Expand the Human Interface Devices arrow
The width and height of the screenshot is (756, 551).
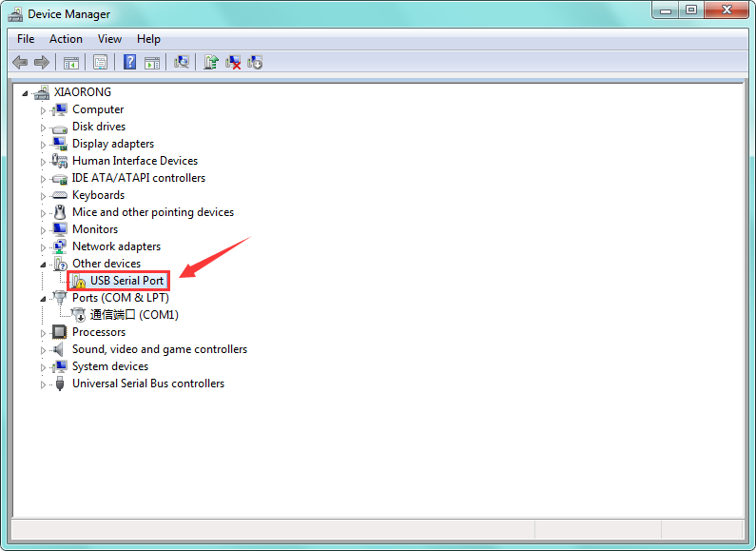tap(43, 162)
